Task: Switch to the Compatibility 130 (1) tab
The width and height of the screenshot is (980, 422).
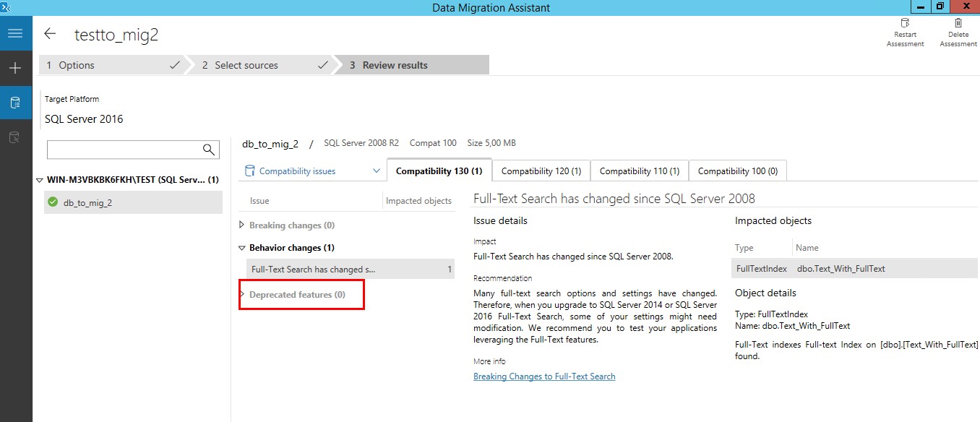Action: point(439,171)
